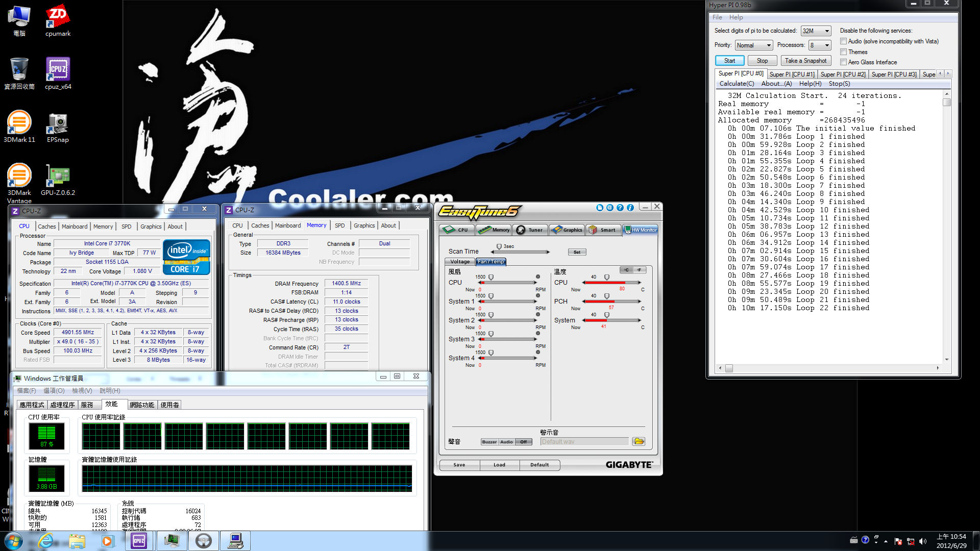Open Calculate(C) menu in Super PI

pyautogui.click(x=737, y=84)
